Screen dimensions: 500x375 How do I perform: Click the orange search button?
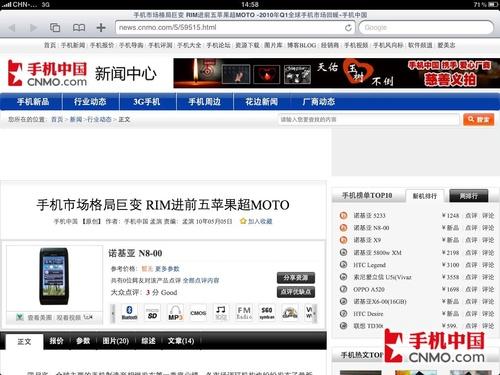click(479, 119)
